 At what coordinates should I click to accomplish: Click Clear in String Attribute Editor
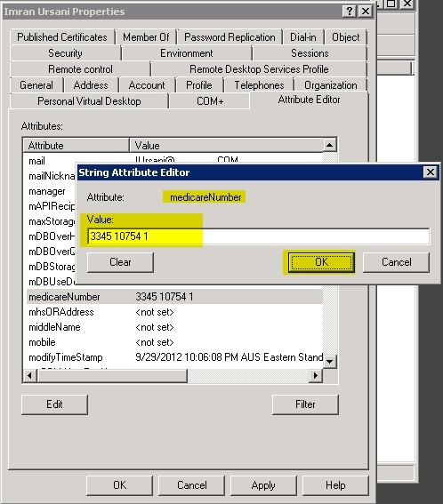pos(120,262)
